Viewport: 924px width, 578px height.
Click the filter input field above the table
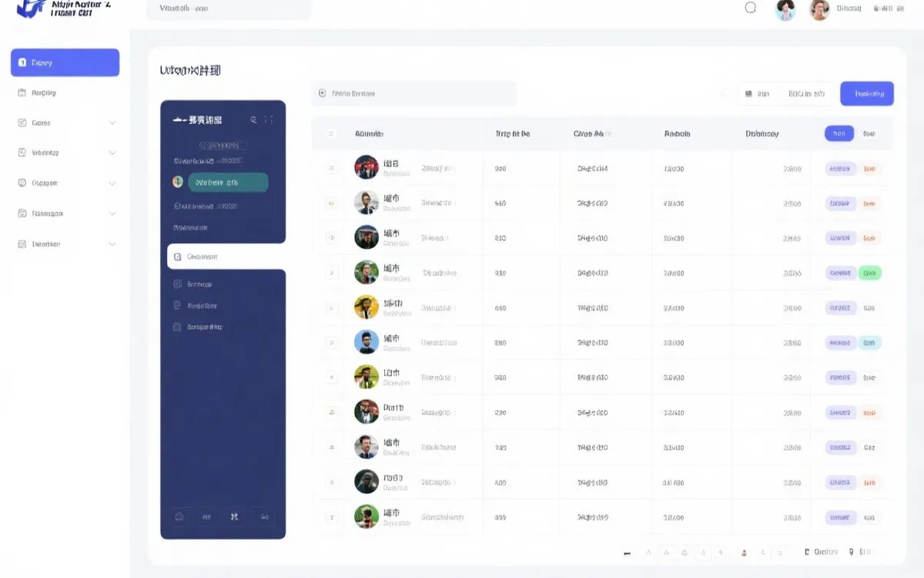pos(413,94)
